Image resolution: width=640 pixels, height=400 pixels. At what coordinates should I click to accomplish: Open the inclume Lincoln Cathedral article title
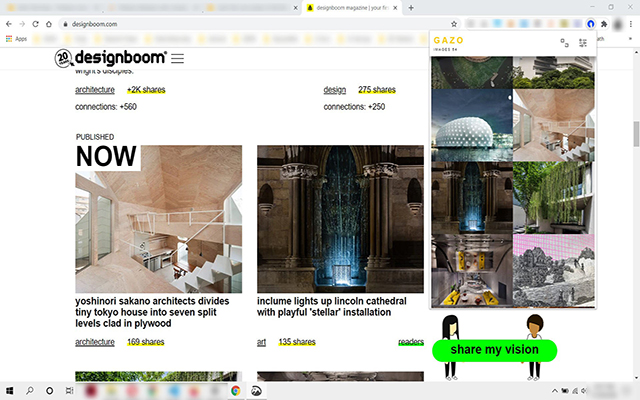click(x=331, y=307)
